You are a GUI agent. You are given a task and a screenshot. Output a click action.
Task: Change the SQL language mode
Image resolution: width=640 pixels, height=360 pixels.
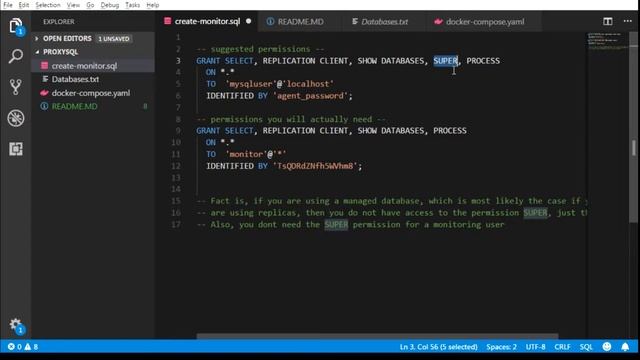click(x=586, y=347)
